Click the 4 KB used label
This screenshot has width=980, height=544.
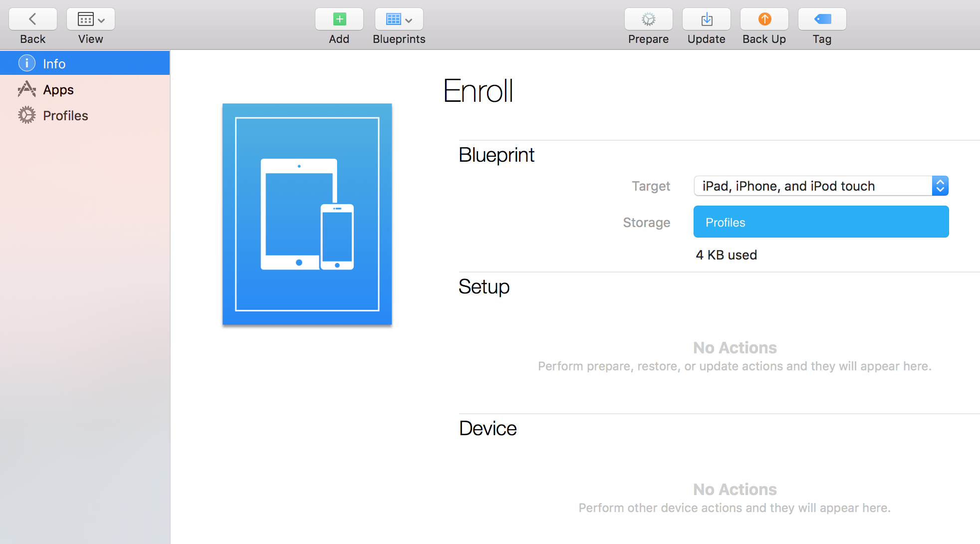pyautogui.click(x=726, y=255)
